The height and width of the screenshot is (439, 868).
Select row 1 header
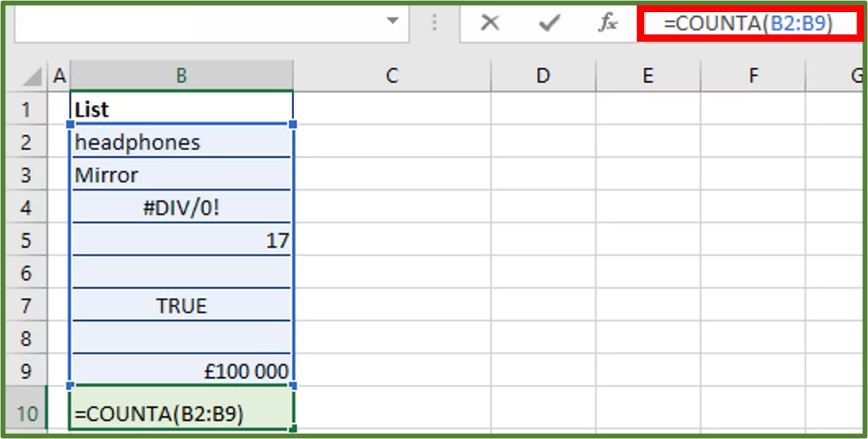coord(28,109)
